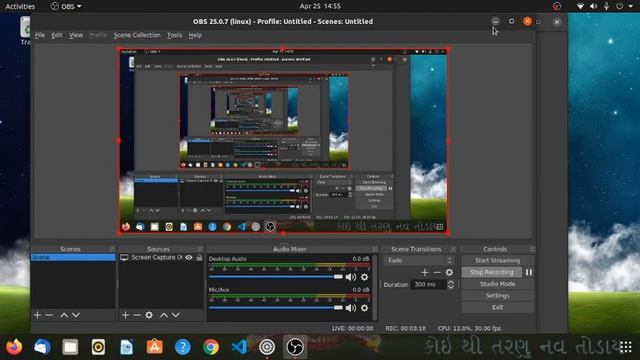This screenshot has width=640, height=360.
Task: Click the clock in top bar
Action: pos(320,6)
